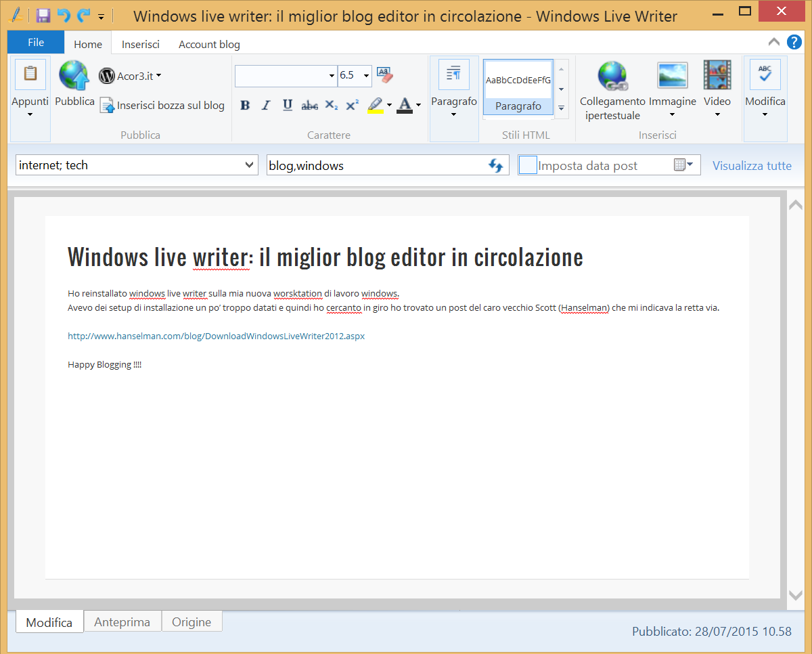Open Help with the question mark icon
Image resolution: width=812 pixels, height=654 pixels.
pos(794,42)
